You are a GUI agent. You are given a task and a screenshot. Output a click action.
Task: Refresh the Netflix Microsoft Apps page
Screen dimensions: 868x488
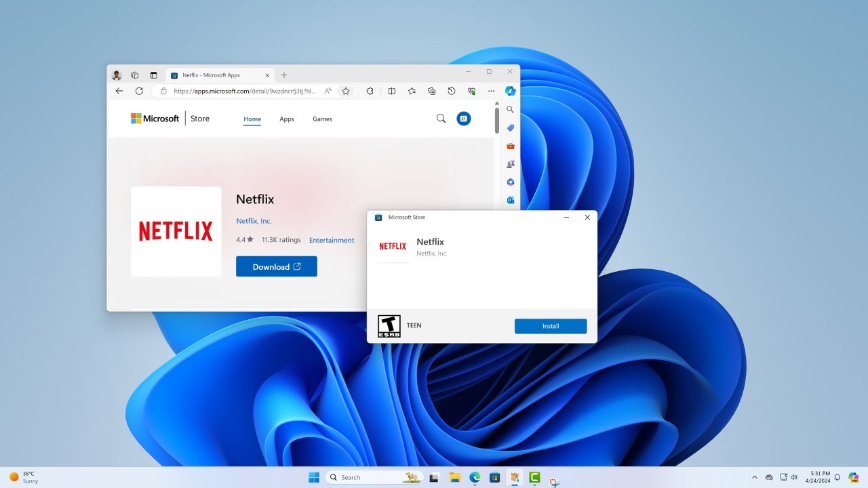point(139,91)
